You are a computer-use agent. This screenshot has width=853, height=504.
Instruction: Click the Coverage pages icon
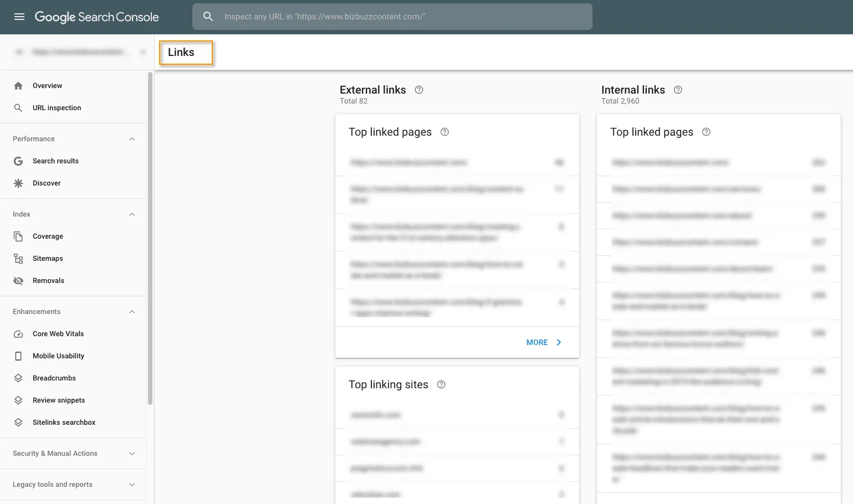coord(18,236)
